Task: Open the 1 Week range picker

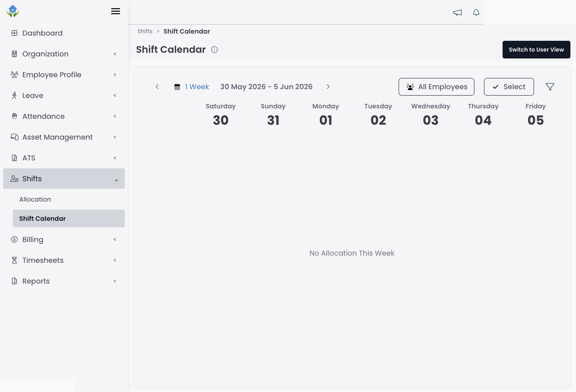Action: coord(197,87)
